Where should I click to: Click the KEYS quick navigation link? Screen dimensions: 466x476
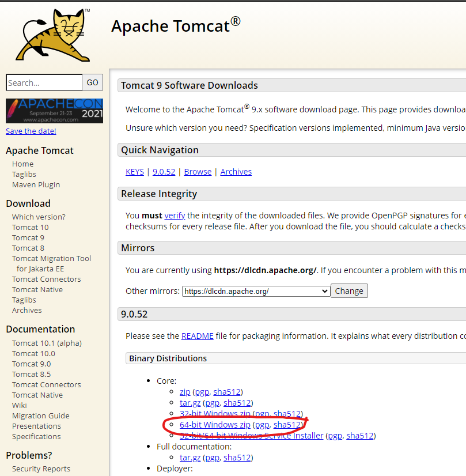[x=135, y=172]
